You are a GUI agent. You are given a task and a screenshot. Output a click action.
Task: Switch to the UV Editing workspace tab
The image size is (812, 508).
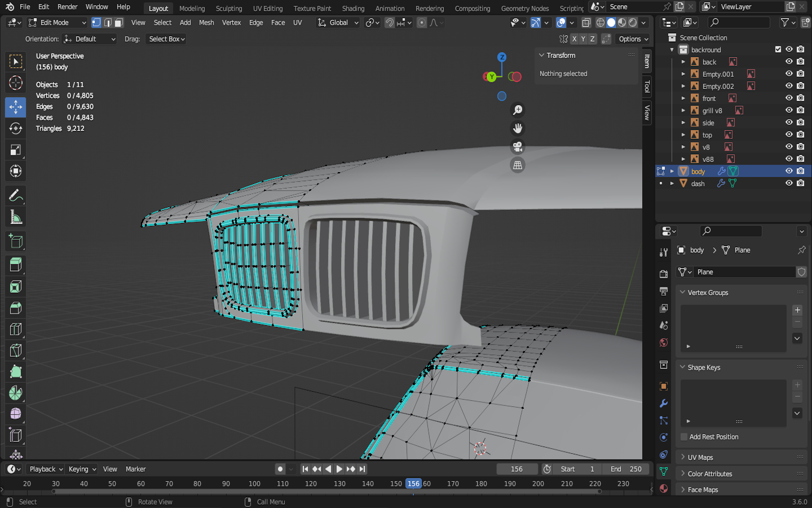[268, 8]
